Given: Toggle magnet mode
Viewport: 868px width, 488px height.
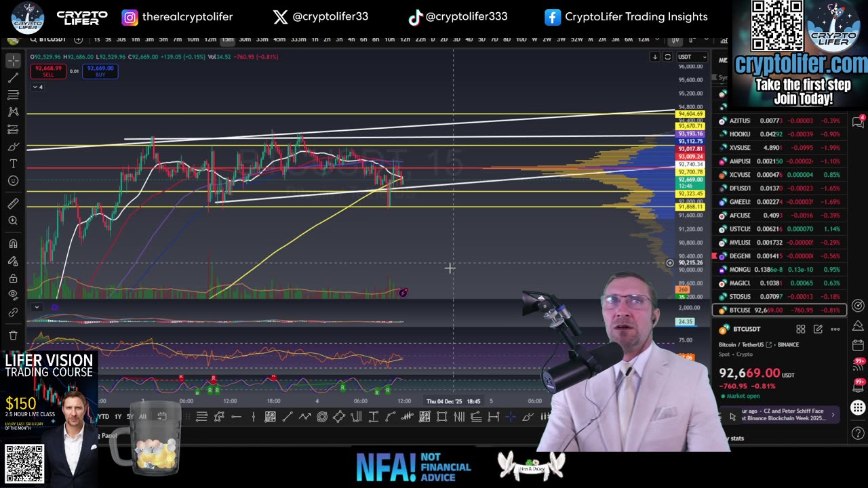Looking at the screenshot, I should pyautogui.click(x=13, y=243).
